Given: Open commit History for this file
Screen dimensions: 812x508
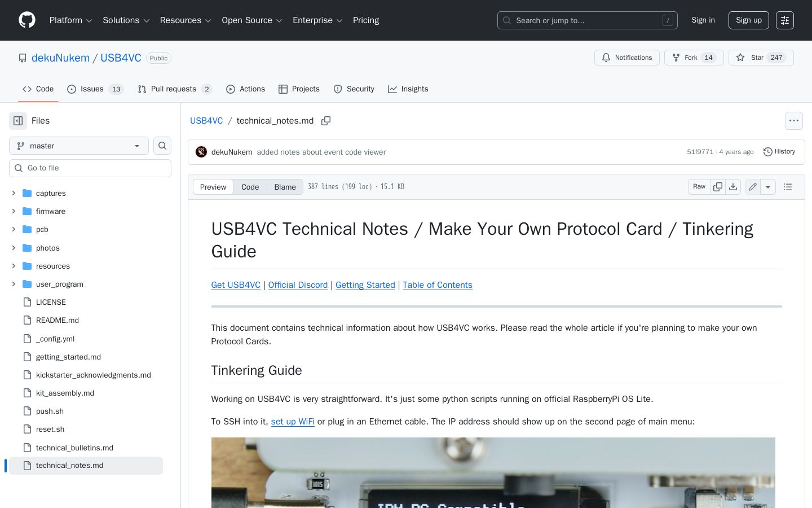Looking at the screenshot, I should (779, 152).
